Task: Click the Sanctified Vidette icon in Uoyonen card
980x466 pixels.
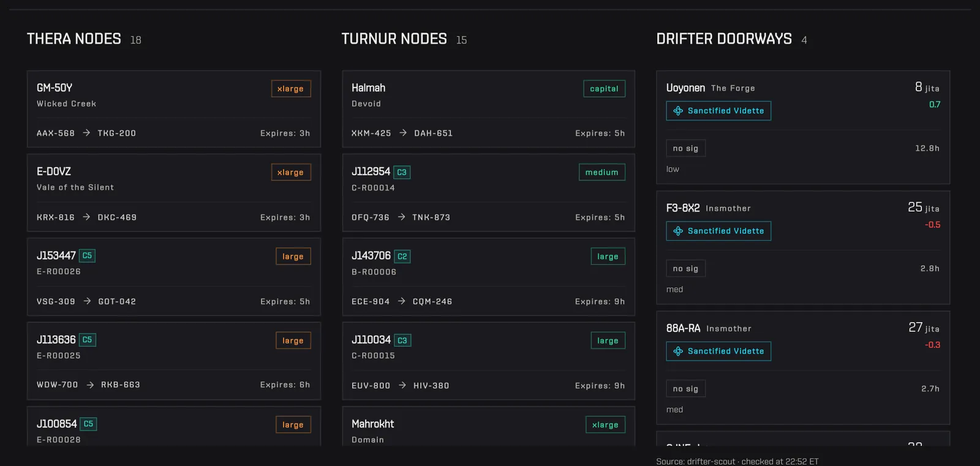Action: click(x=678, y=111)
